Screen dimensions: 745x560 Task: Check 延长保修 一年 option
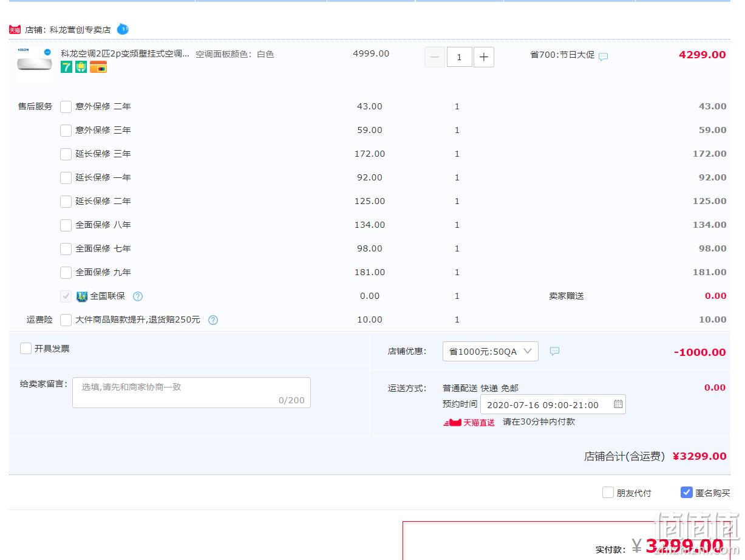(66, 177)
